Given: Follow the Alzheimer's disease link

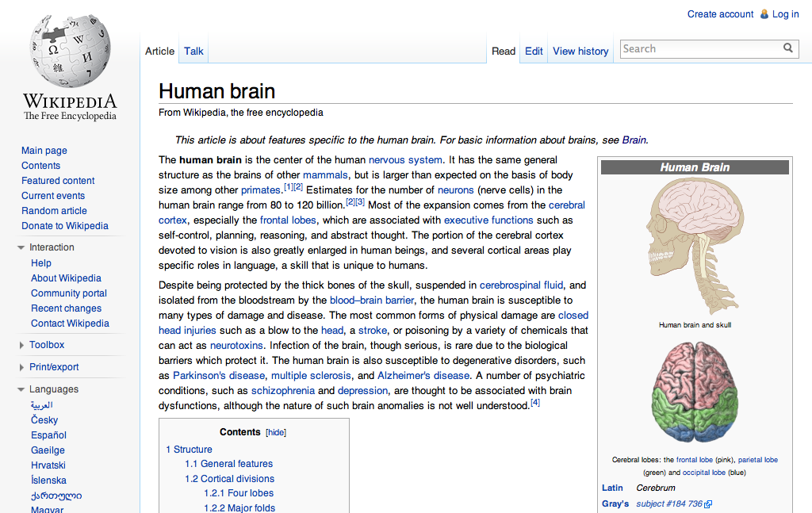Looking at the screenshot, I should point(423,375).
